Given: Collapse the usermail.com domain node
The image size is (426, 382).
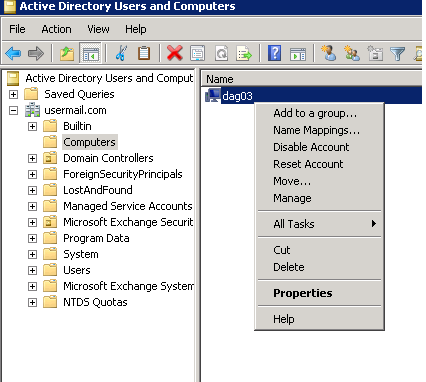Looking at the screenshot, I should (13, 110).
